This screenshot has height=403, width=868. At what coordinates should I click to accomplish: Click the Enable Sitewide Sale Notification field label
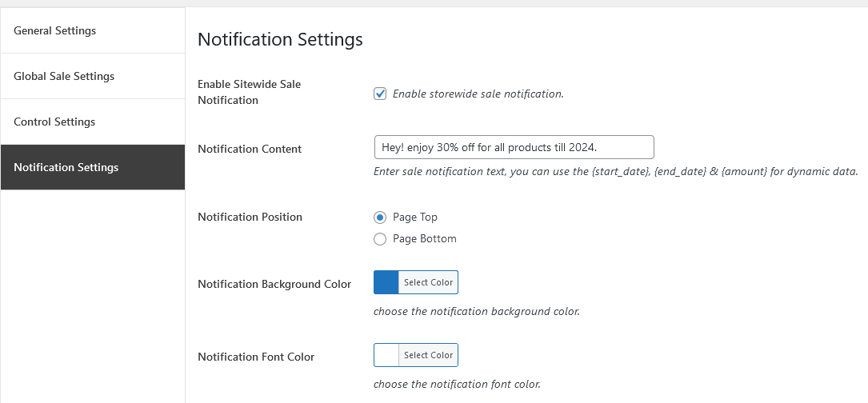click(249, 92)
